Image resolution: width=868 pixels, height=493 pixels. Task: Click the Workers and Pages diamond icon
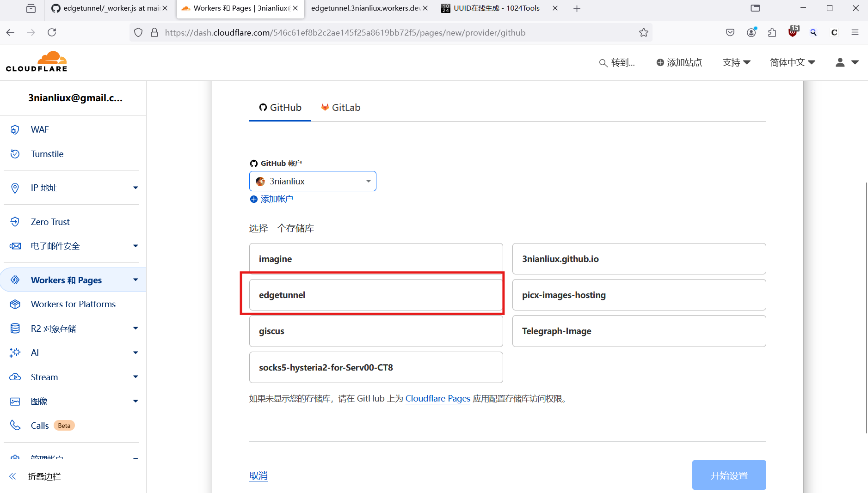pyautogui.click(x=15, y=280)
